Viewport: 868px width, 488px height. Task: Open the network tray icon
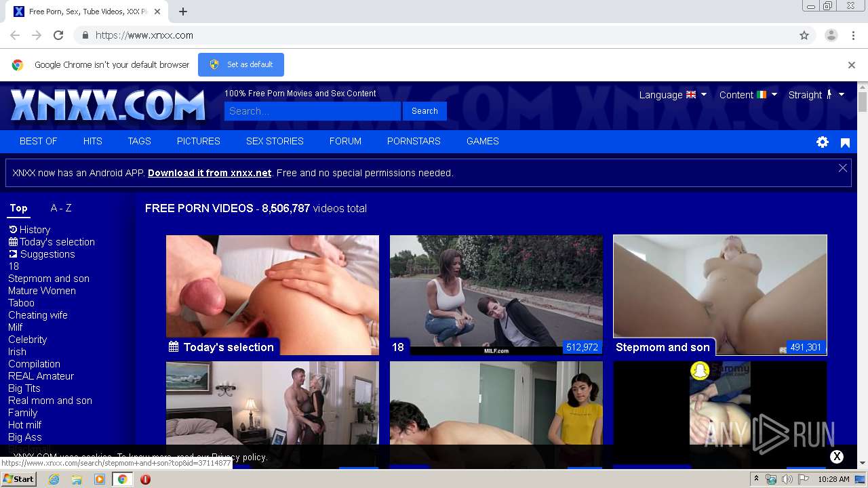point(771,479)
